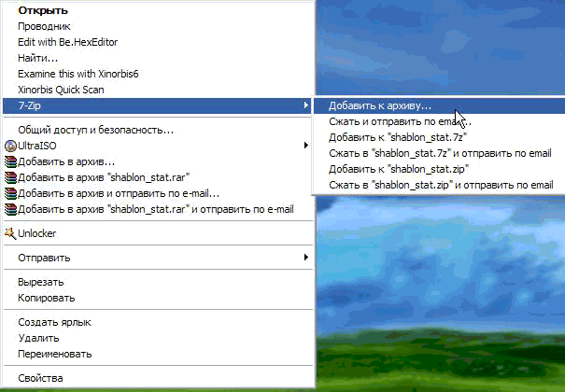Choose Открыть from the context menu
This screenshot has height=392, width=565.
tap(158, 10)
